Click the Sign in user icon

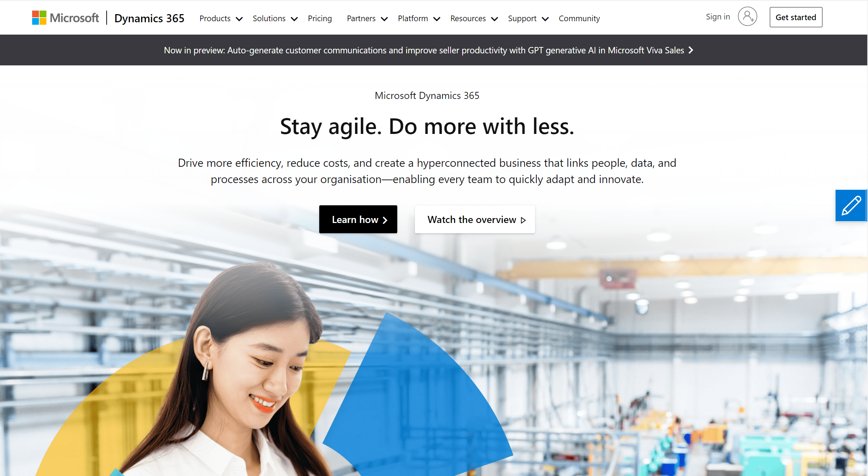pos(748,17)
